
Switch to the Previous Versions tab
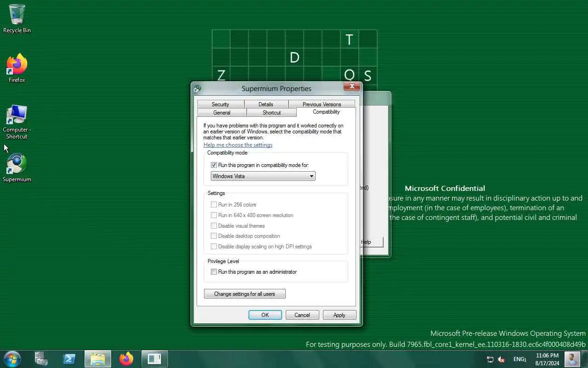click(322, 104)
